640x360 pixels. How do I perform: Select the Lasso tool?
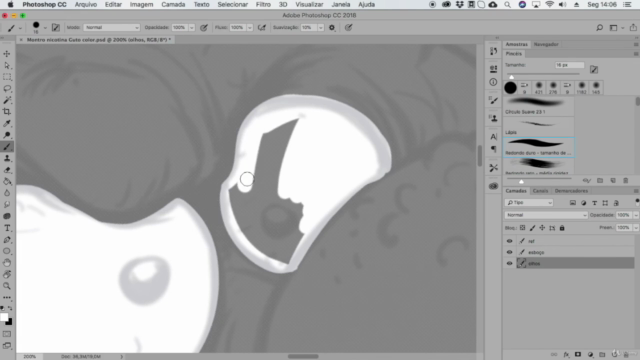click(7, 89)
